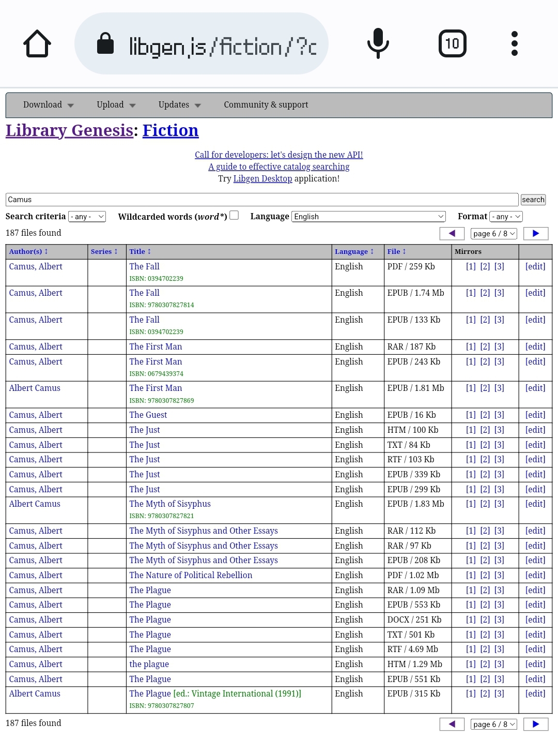Open Albert Camus author link for The Myth of Sisyphus
Screen dimensions: 558x756
35,504
